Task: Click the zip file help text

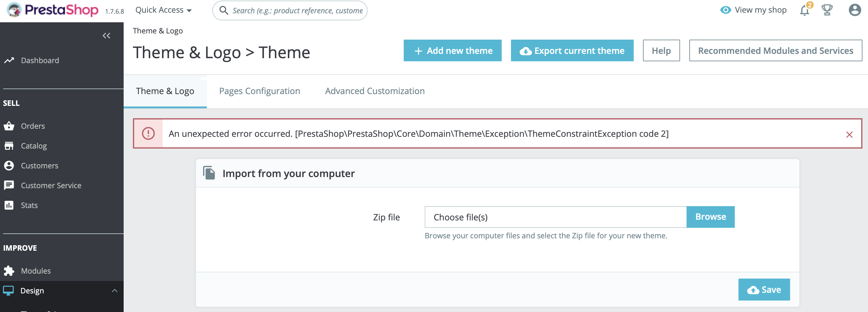Action: pos(546,236)
